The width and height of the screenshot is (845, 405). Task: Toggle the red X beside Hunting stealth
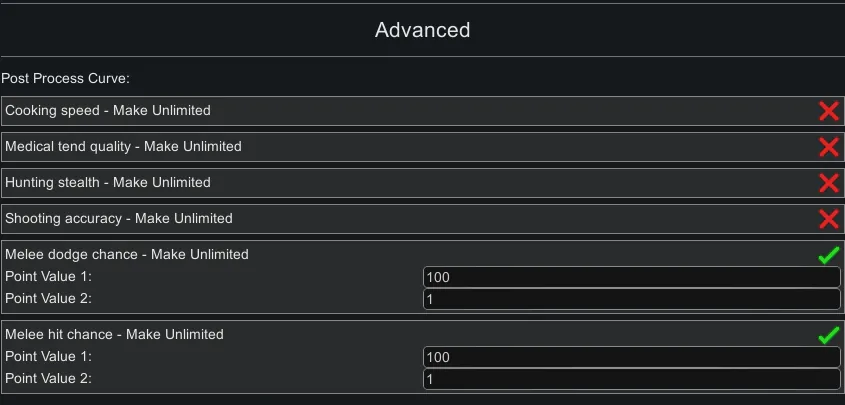(x=828, y=183)
